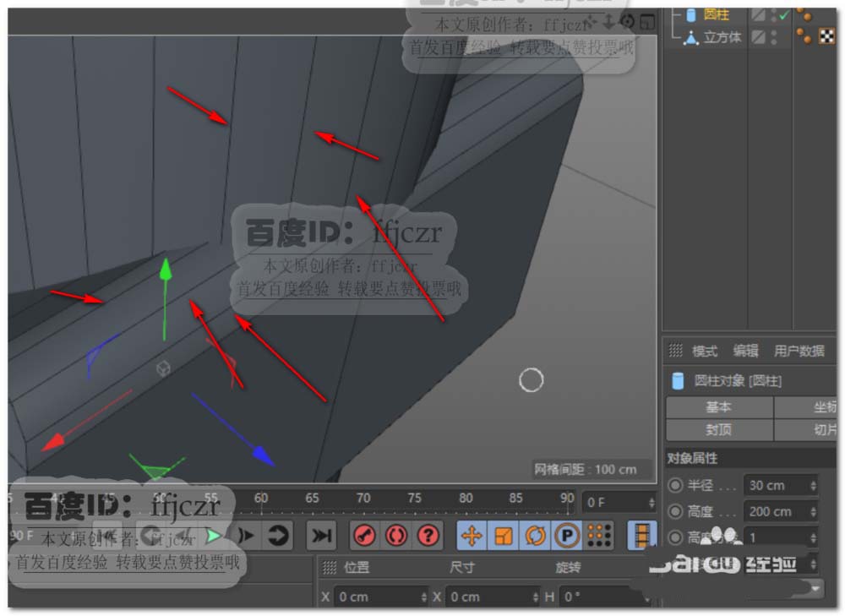Toggle position keyframe recording move icon

472,536
